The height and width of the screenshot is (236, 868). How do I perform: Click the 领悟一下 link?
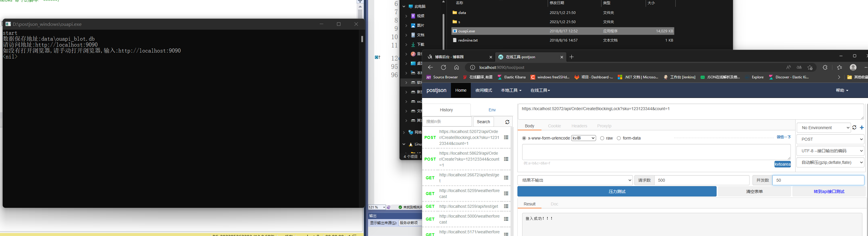(x=784, y=137)
